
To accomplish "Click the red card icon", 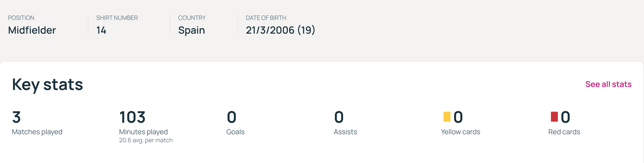I will pos(554,117).
